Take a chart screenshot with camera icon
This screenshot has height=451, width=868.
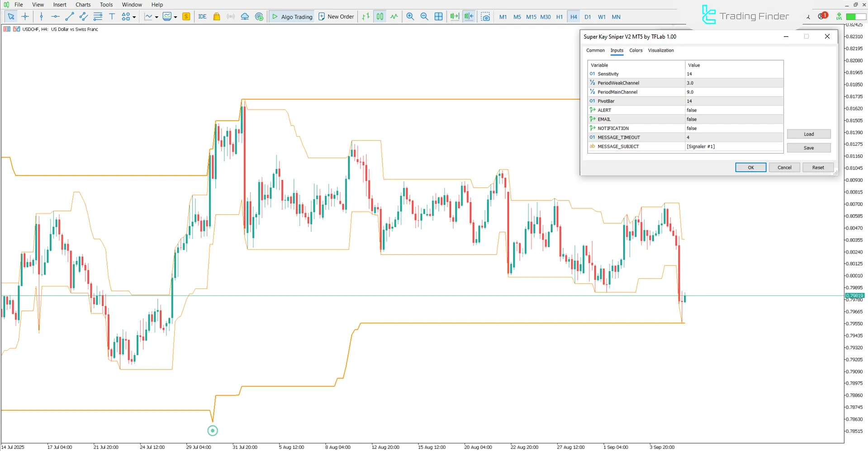[x=485, y=17]
